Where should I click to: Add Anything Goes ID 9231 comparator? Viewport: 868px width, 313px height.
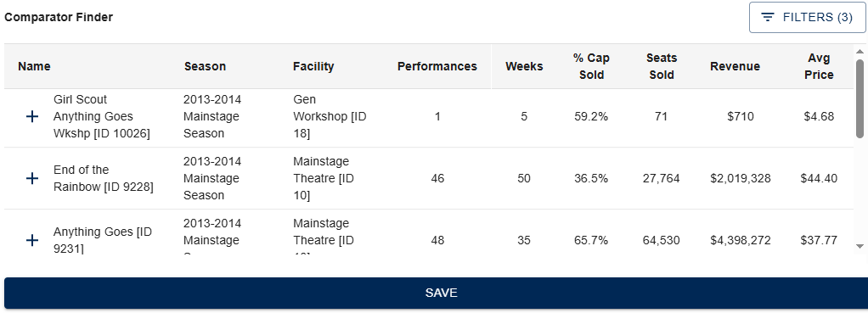click(x=32, y=240)
